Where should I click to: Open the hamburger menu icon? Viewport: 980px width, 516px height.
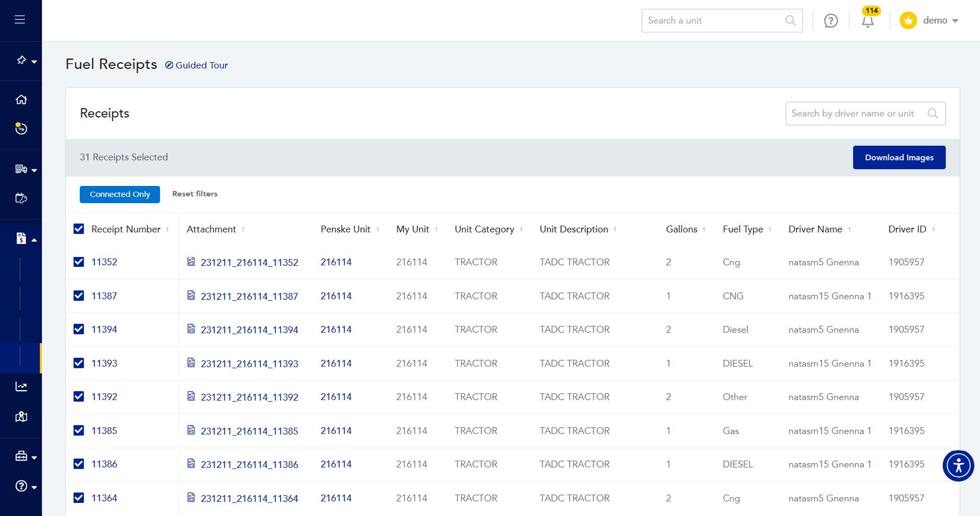(x=20, y=20)
